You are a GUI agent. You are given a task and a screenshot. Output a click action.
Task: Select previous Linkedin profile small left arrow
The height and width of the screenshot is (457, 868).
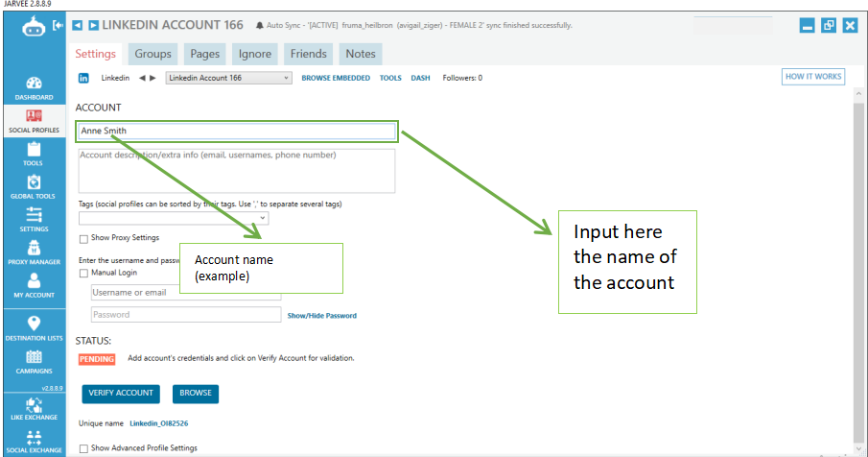click(142, 78)
